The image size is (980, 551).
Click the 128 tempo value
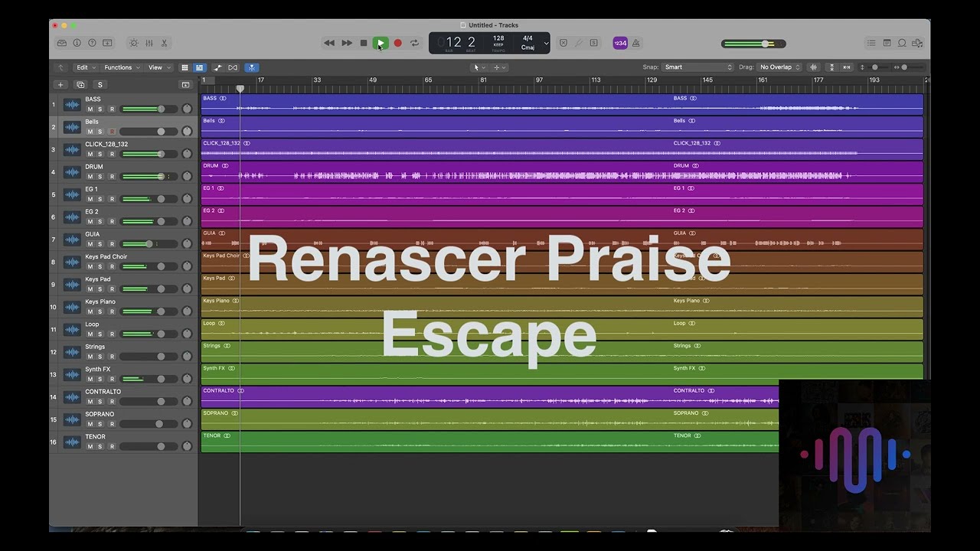pyautogui.click(x=498, y=38)
